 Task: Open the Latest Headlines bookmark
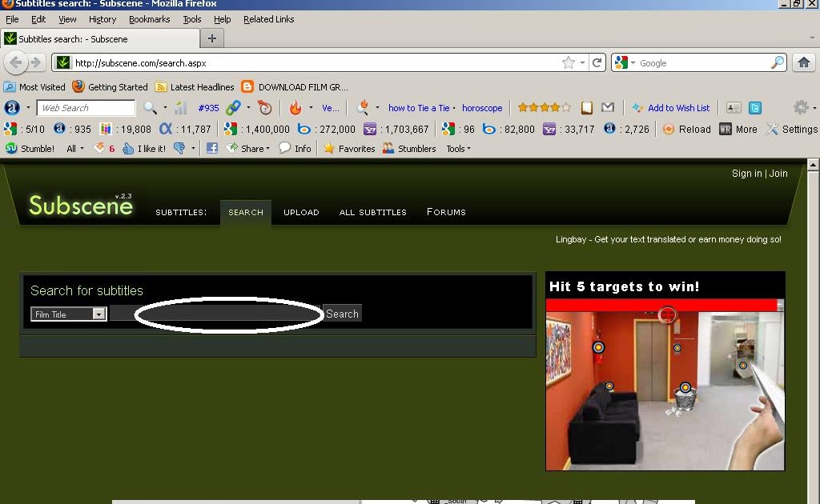tap(195, 86)
